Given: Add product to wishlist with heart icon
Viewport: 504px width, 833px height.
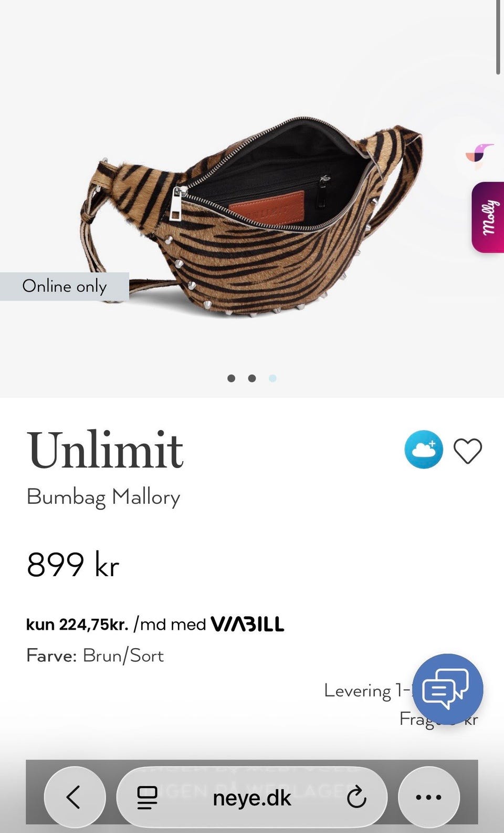Looking at the screenshot, I should [467, 451].
